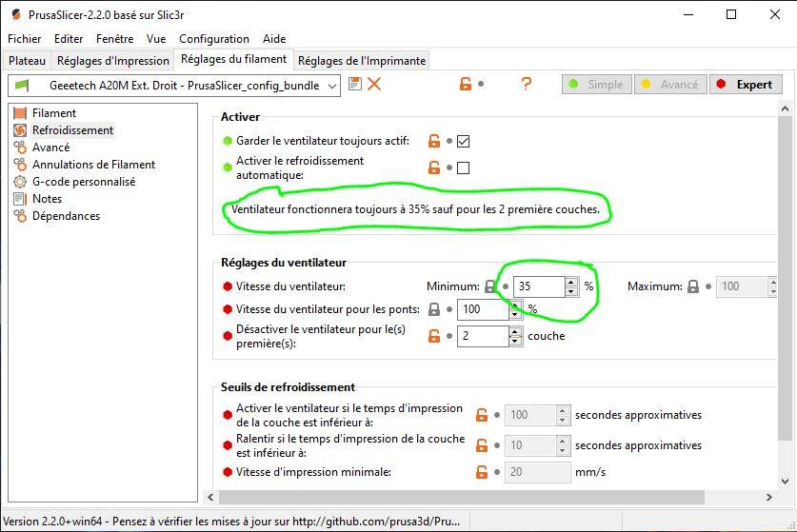Click unlock icon for Ralentir si le temps d'impression

[482, 445]
